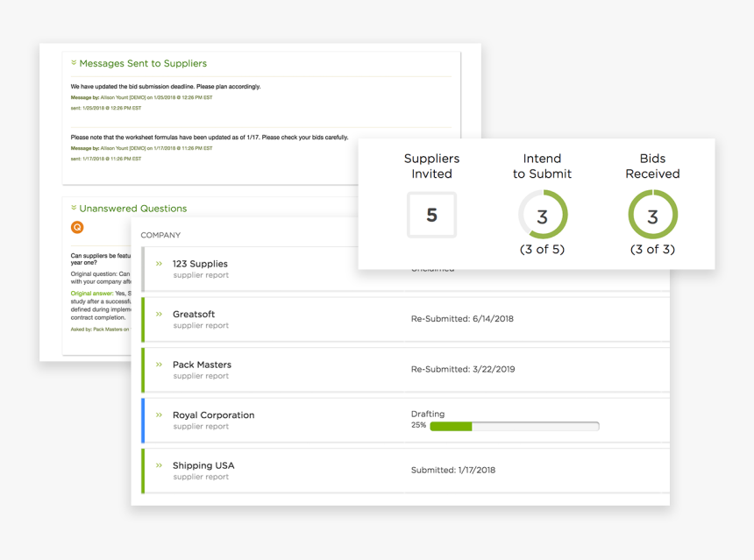Collapse the Messages Sent to Suppliers section
The height and width of the screenshot is (560, 754).
tap(74, 63)
